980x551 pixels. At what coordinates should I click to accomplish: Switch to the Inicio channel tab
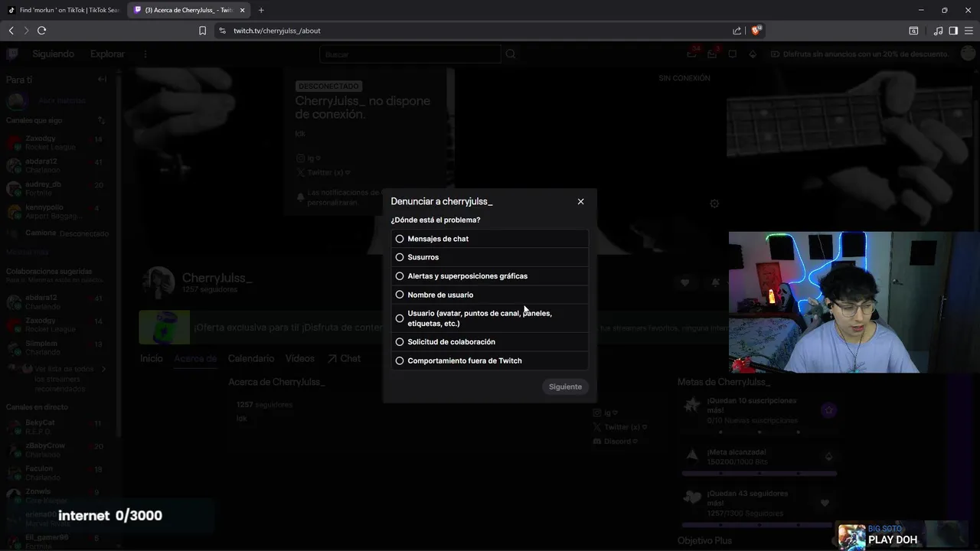pos(152,358)
